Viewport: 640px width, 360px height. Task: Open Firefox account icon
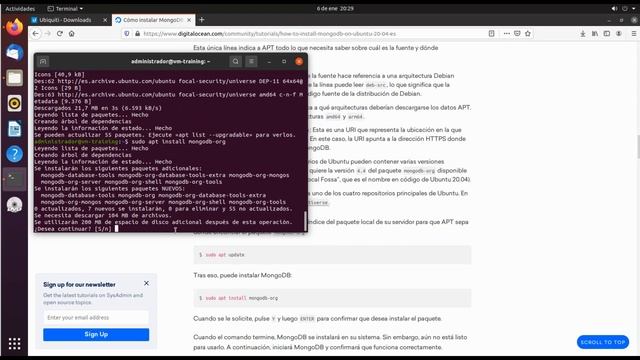point(619,33)
